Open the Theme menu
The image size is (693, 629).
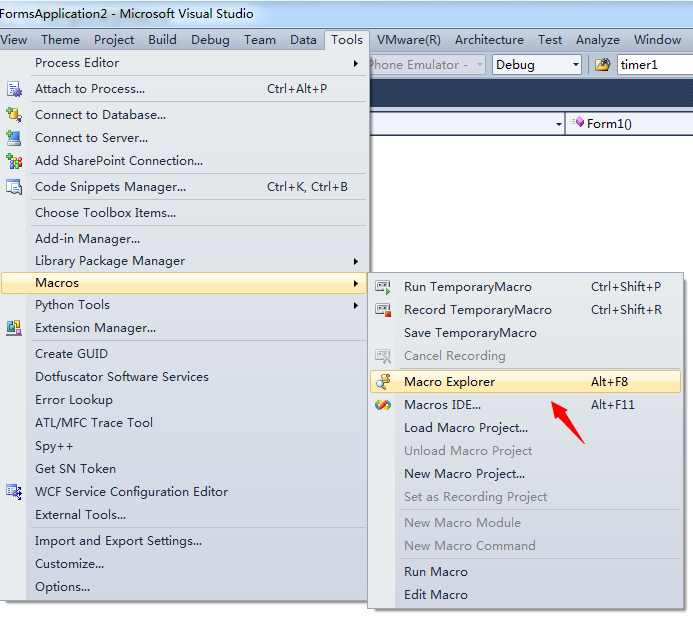click(61, 40)
